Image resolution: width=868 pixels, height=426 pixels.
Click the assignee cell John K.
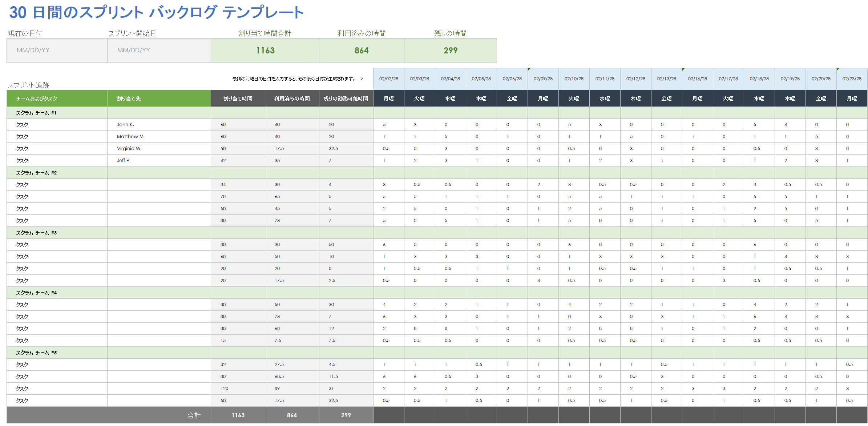tap(159, 125)
